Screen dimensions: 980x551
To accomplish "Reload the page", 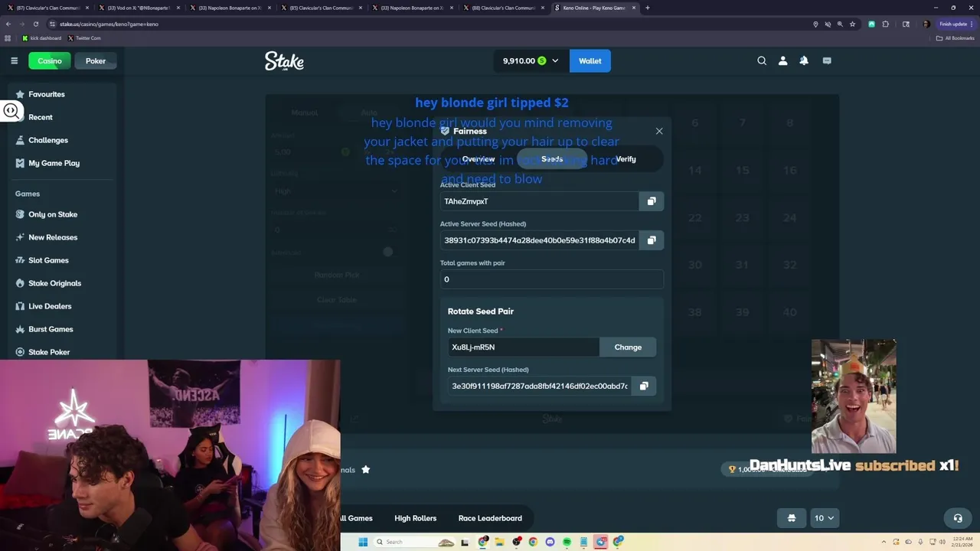I will [35, 24].
